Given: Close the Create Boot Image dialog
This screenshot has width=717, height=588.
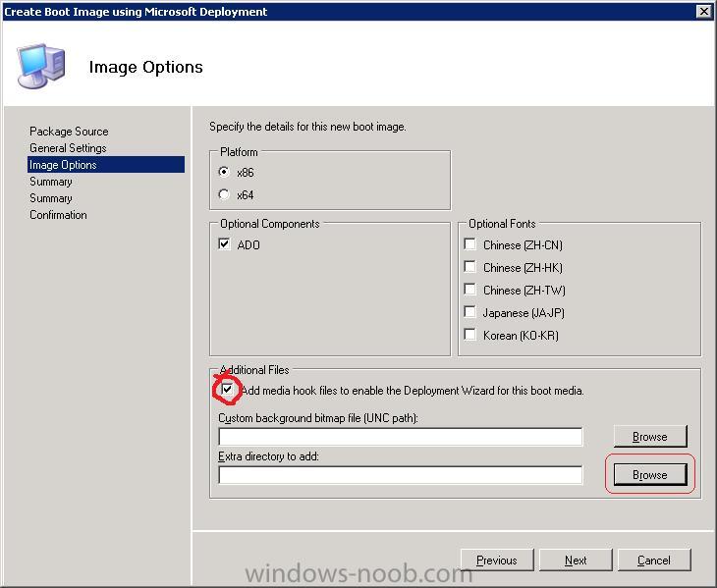Looking at the screenshot, I should (704, 12).
